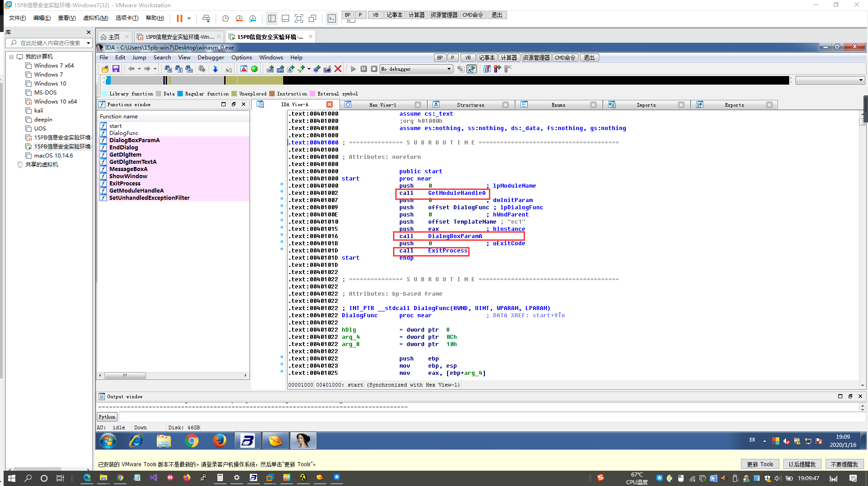Click the 记事本 button in VMware toolbar
The image size is (868, 486).
pyautogui.click(x=394, y=15)
